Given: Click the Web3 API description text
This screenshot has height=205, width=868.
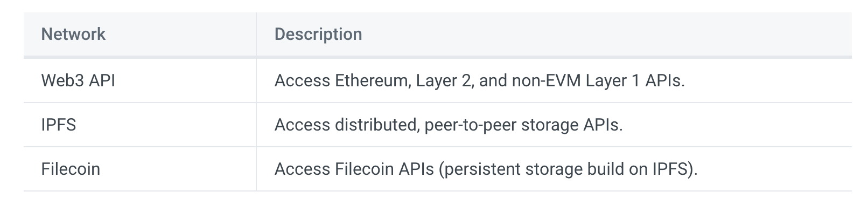Looking at the screenshot, I should [480, 81].
